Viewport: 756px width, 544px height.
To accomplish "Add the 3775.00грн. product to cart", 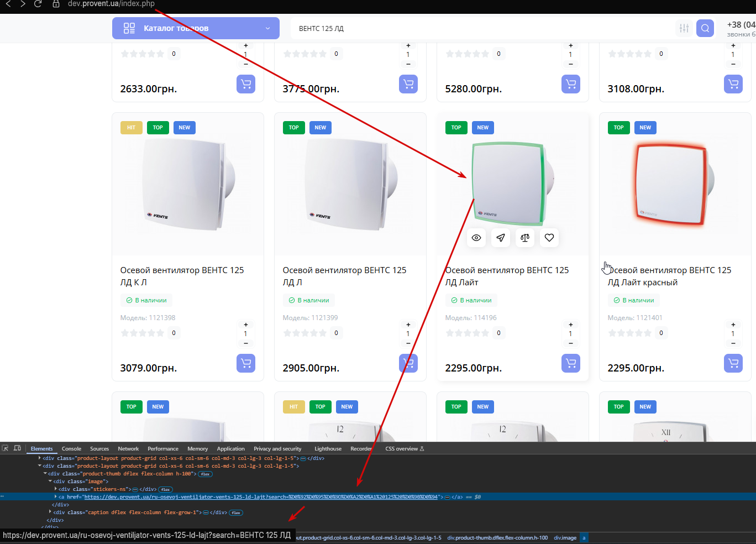I will (x=408, y=84).
